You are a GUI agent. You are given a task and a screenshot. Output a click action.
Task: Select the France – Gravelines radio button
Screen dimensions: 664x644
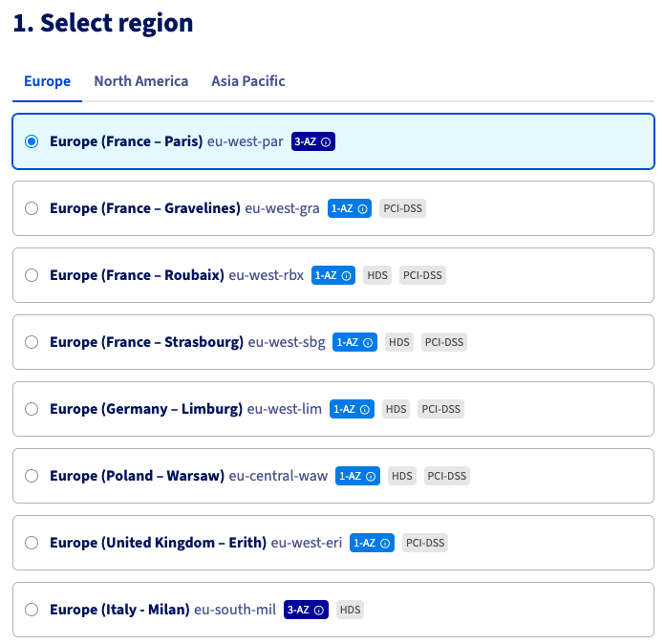[32, 208]
